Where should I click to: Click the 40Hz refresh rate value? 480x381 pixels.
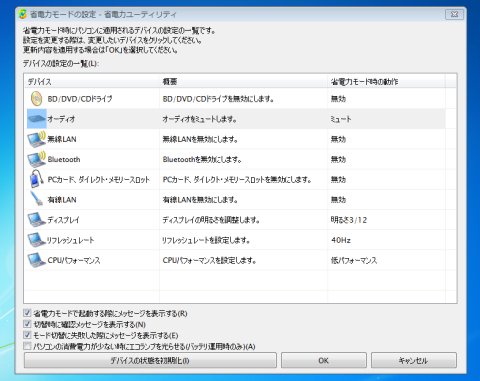(x=341, y=240)
